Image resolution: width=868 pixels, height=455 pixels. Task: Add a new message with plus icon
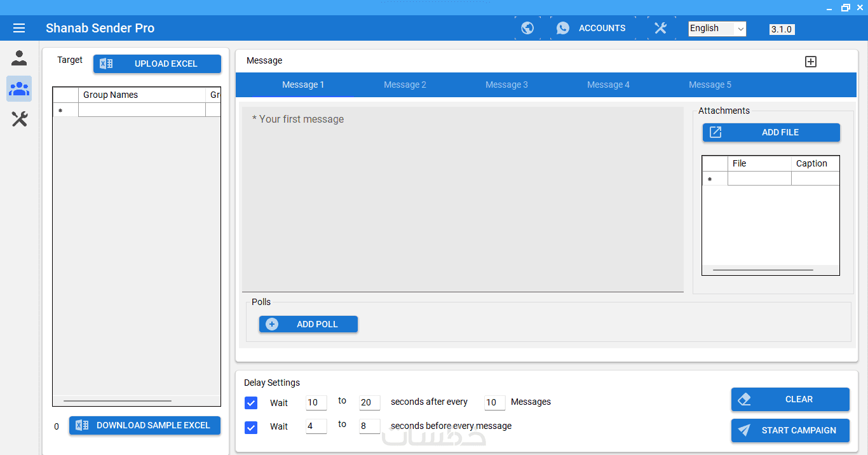click(811, 62)
